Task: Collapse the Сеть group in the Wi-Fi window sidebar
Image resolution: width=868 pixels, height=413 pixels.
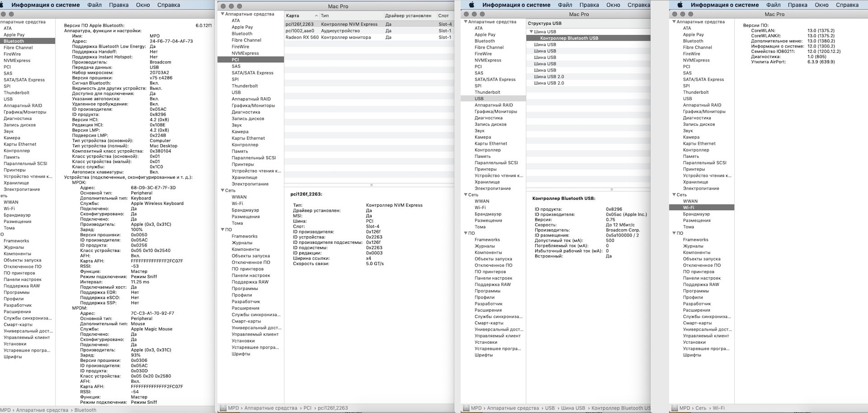Action: 674,195
